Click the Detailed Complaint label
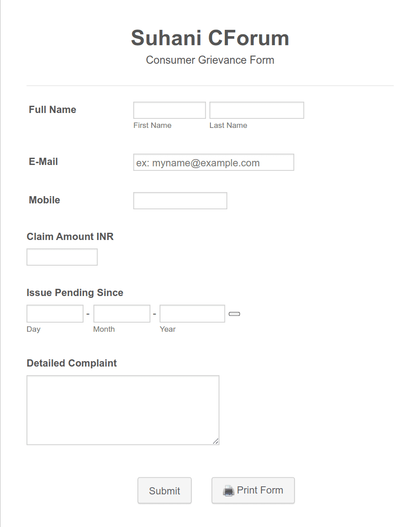420x527 pixels. [x=71, y=363]
